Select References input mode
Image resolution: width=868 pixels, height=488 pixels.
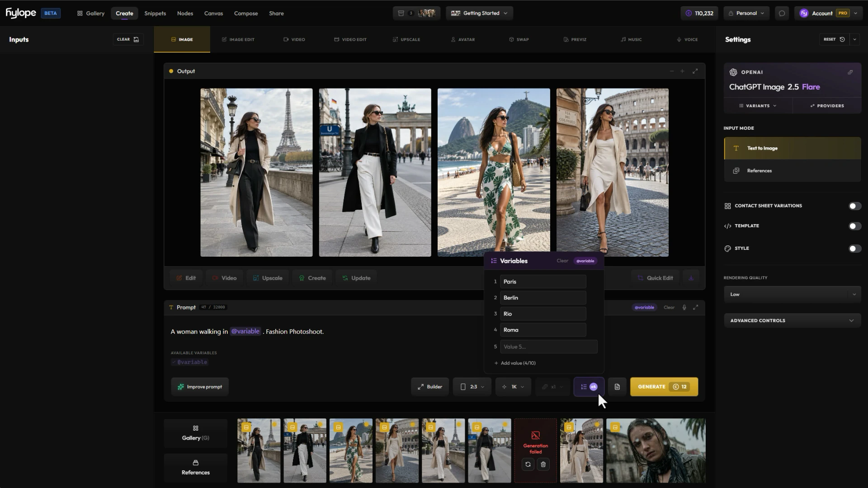(793, 171)
